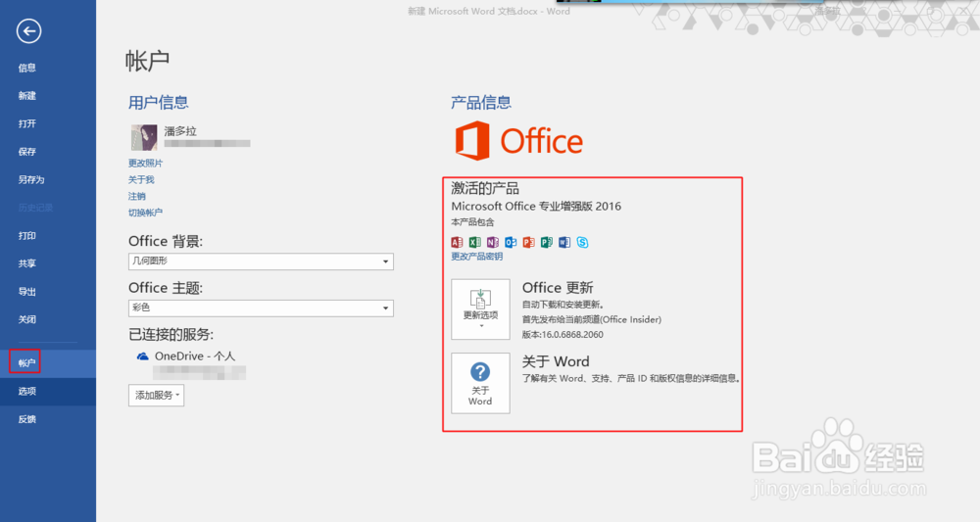Click the Outlook app icon

pos(511,242)
